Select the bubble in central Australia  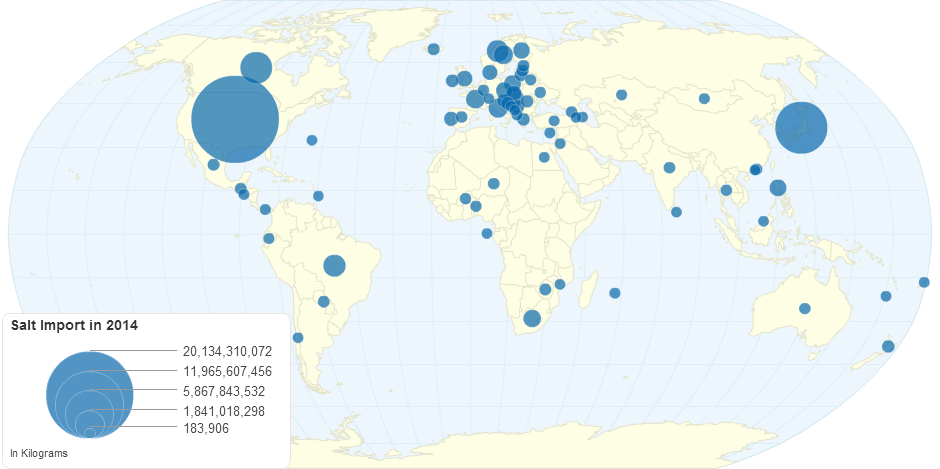pyautogui.click(x=804, y=308)
